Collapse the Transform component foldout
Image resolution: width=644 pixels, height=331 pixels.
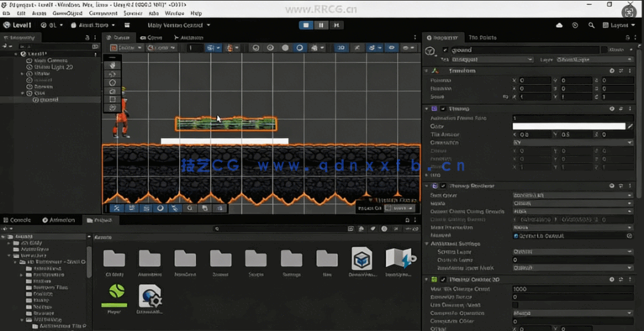[426, 71]
